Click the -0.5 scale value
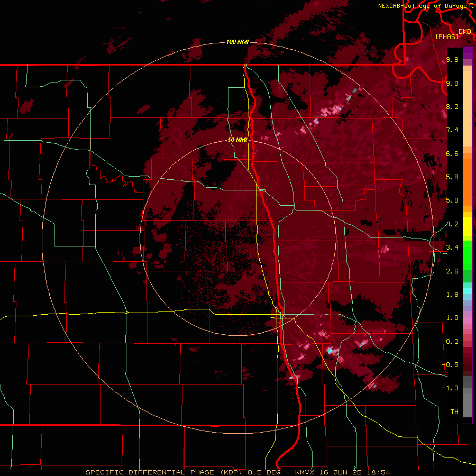 pos(450,365)
